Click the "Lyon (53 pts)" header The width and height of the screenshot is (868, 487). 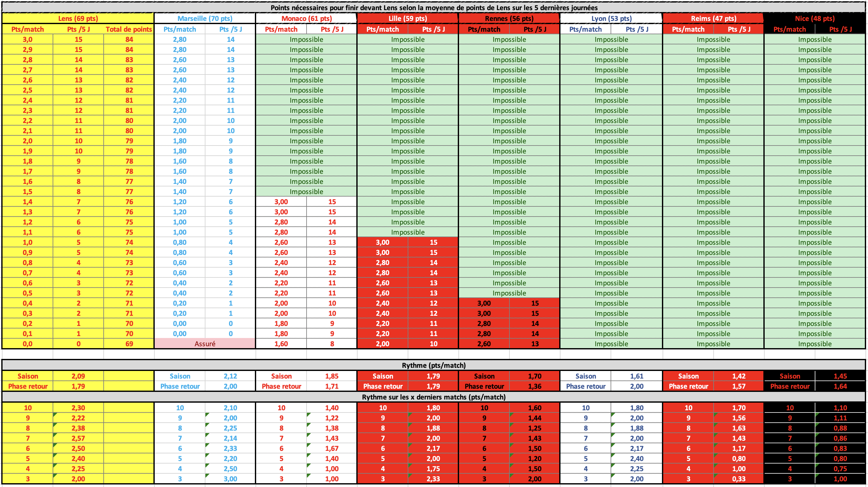tap(611, 18)
